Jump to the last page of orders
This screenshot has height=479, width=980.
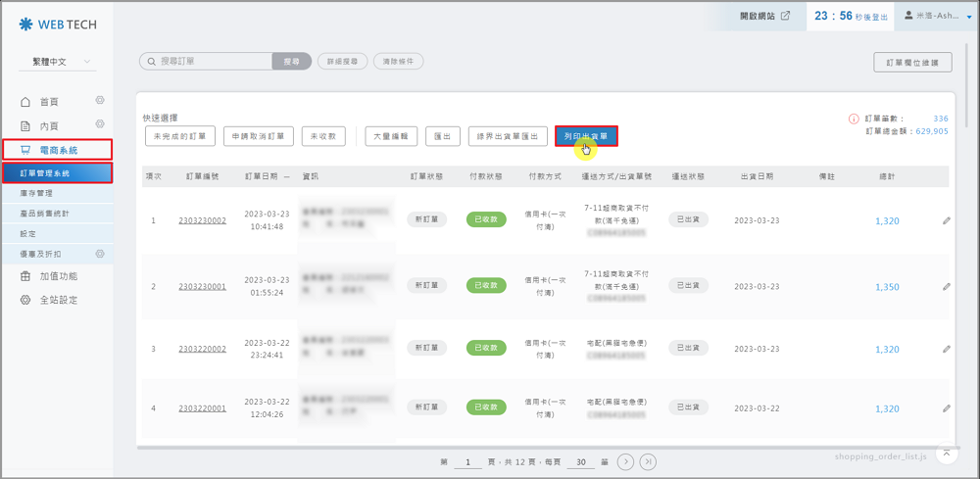click(648, 461)
